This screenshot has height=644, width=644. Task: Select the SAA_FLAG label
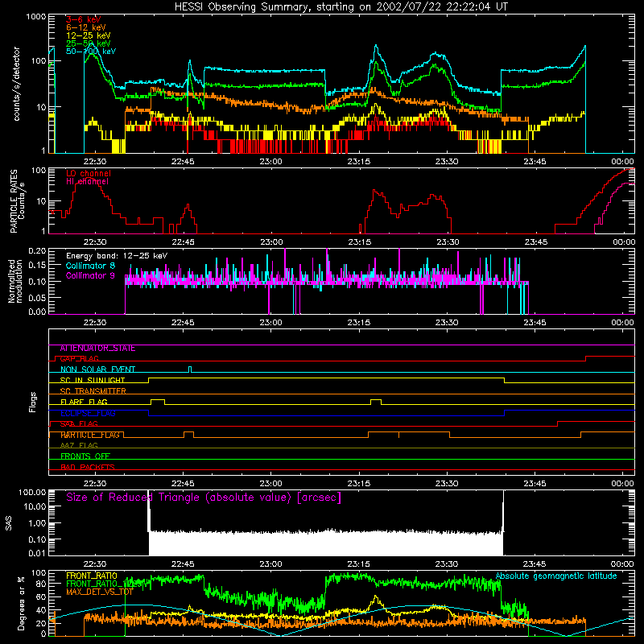[79, 424]
